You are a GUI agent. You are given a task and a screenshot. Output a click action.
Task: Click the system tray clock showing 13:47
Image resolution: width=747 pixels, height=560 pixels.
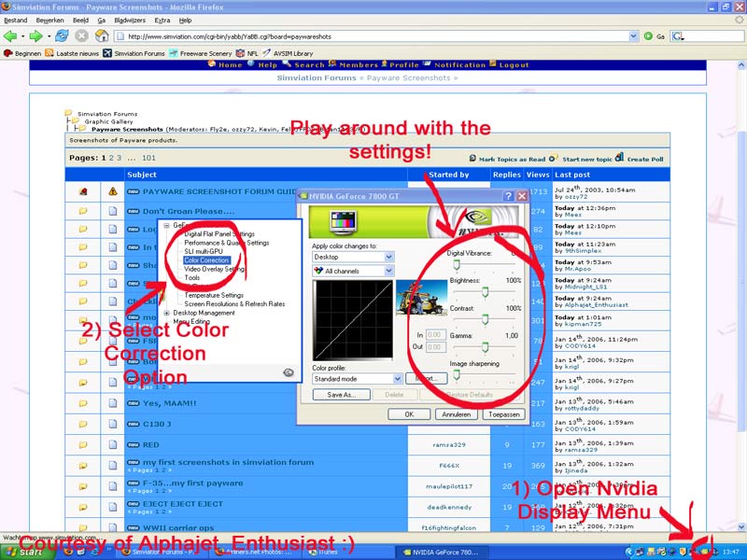point(731,553)
